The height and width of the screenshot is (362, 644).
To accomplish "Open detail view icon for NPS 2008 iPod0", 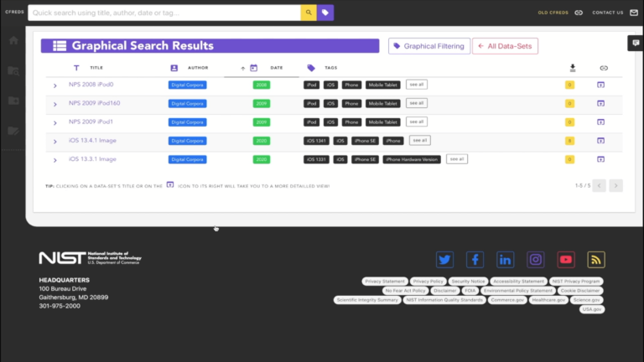I will pyautogui.click(x=600, y=85).
